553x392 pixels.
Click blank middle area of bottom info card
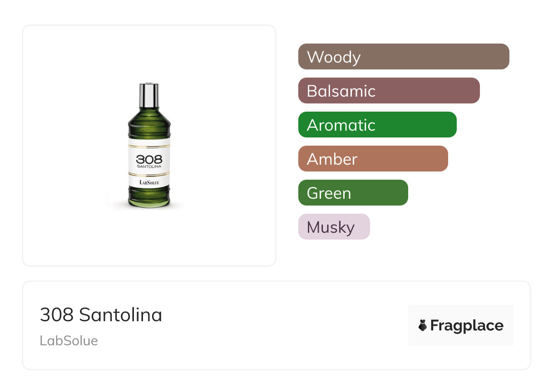point(281,326)
